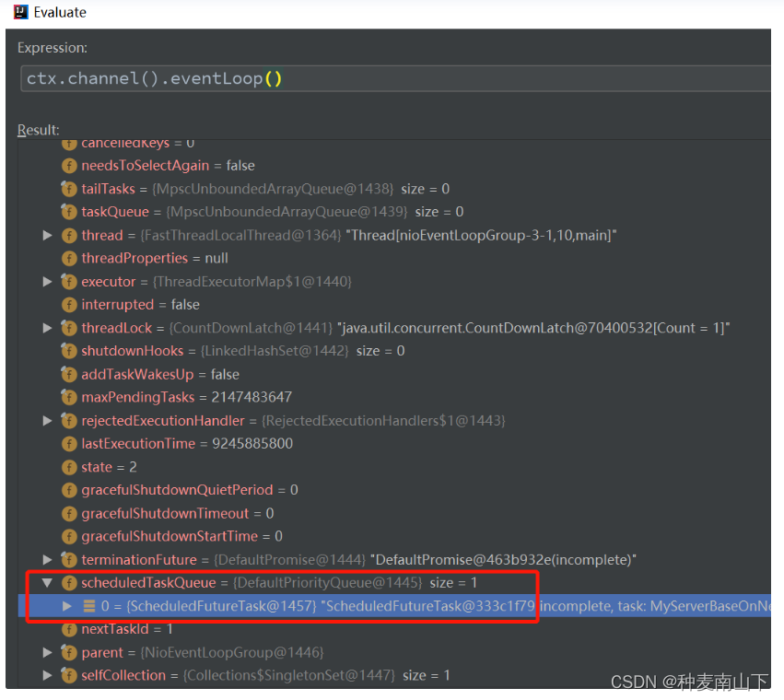
Task: Click the IntelliJ icon in Evaluate title
Action: pyautogui.click(x=20, y=11)
